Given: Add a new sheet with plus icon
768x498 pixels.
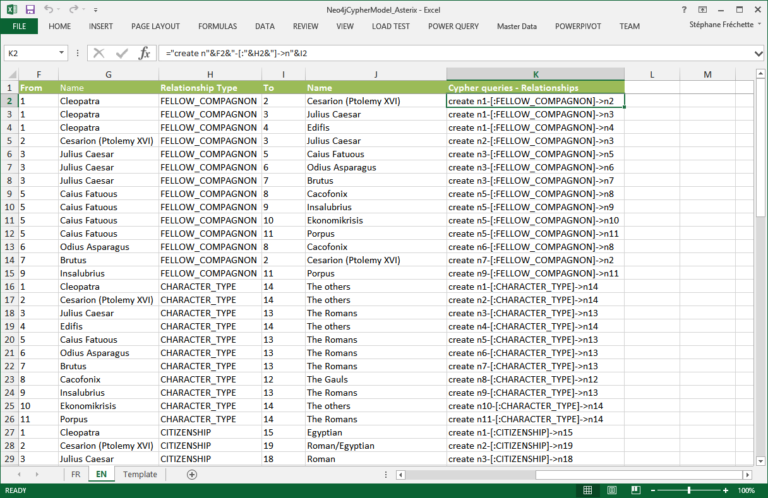Looking at the screenshot, I should (192, 474).
